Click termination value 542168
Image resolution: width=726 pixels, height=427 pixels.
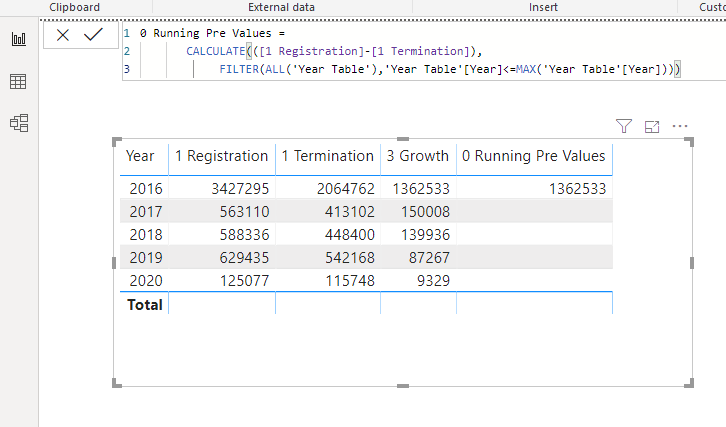click(350, 257)
